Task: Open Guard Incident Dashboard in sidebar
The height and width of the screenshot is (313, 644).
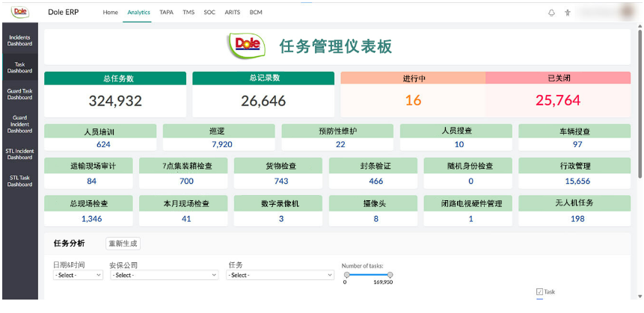Action: click(x=19, y=124)
